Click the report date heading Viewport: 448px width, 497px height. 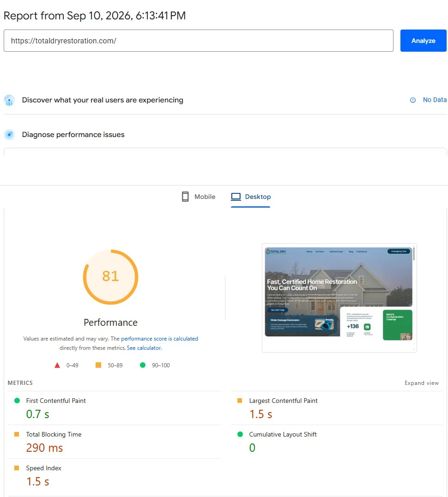pos(95,16)
